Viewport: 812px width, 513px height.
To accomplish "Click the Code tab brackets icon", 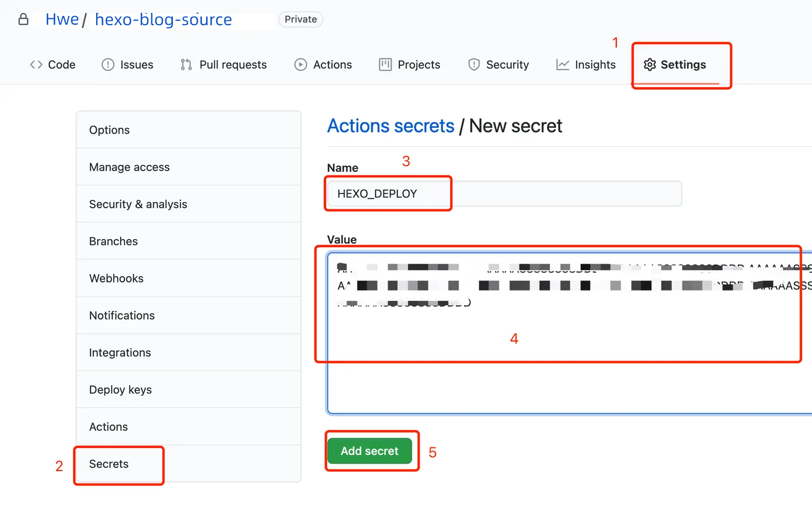I will coord(36,65).
